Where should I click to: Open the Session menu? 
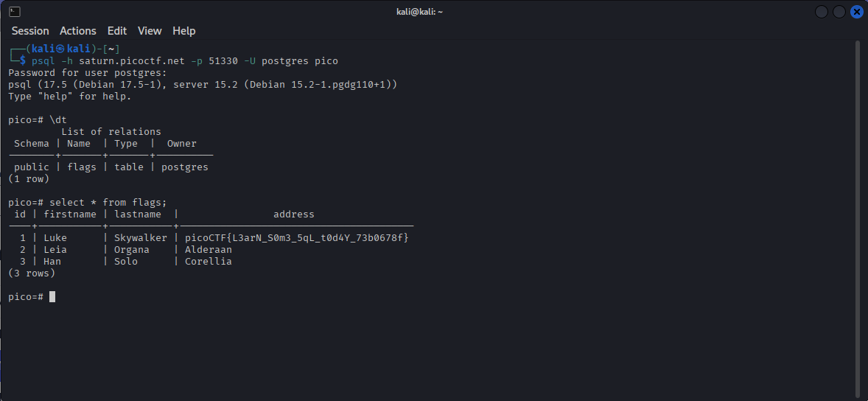click(x=30, y=31)
